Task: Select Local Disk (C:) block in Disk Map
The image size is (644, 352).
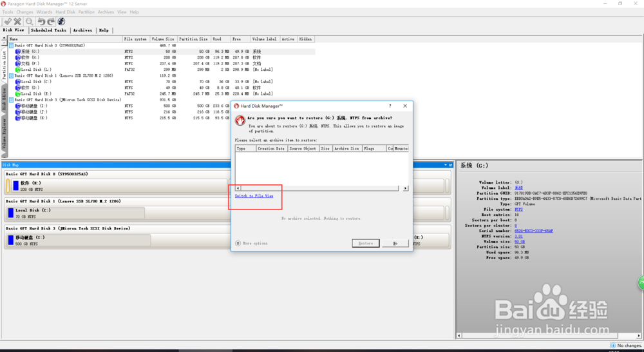Action: click(x=76, y=213)
